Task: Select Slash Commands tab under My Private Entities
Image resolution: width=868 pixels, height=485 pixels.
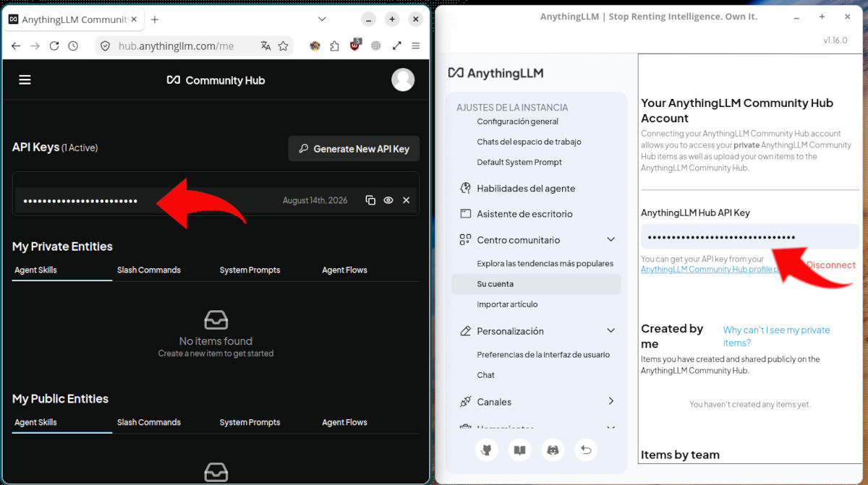Action: [x=149, y=270]
